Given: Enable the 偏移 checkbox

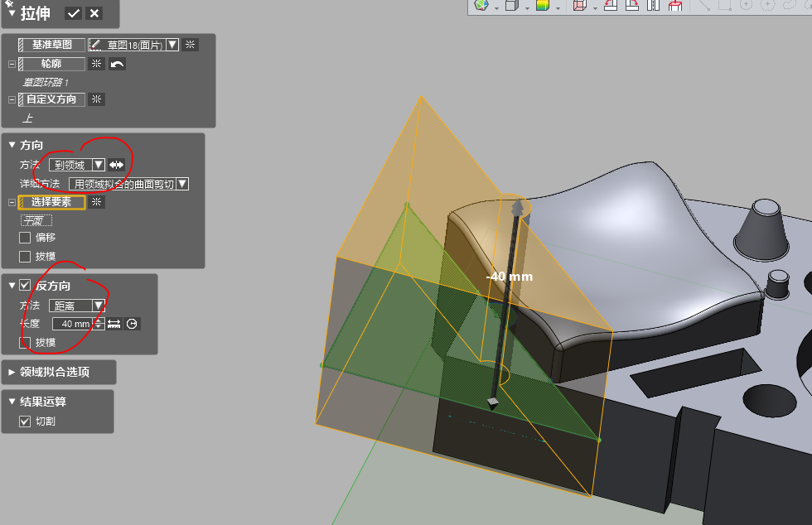Looking at the screenshot, I should [25, 238].
